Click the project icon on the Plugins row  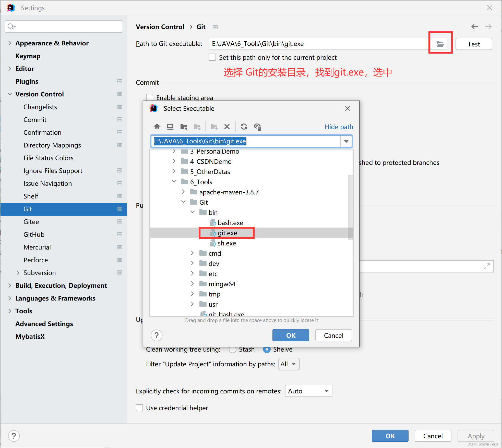(119, 81)
